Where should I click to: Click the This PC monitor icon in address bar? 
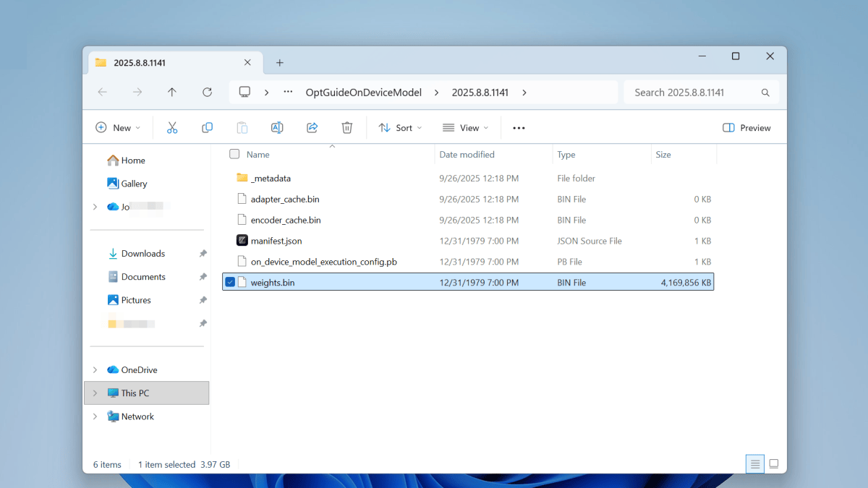point(245,93)
